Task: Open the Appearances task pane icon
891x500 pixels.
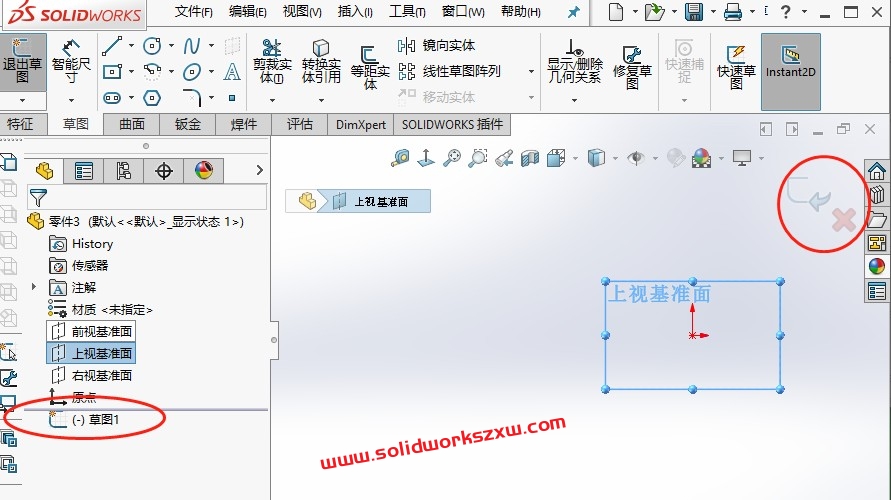Action: pos(877,266)
